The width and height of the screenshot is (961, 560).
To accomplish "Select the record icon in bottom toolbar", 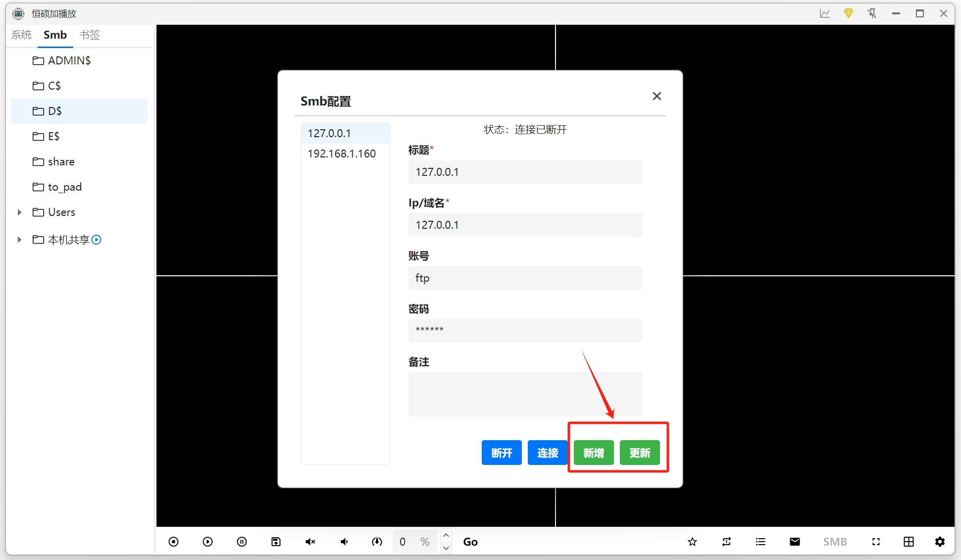I will click(x=173, y=542).
